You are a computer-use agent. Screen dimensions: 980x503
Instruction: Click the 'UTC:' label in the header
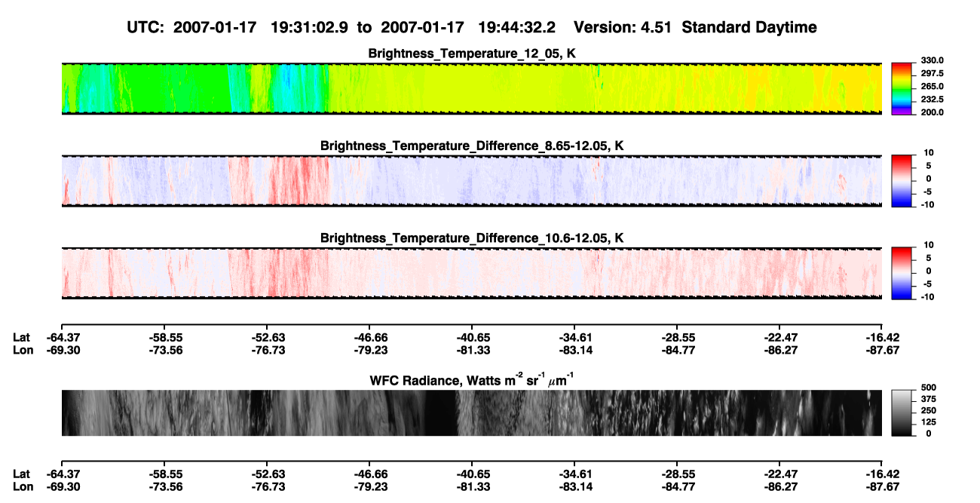click(146, 28)
